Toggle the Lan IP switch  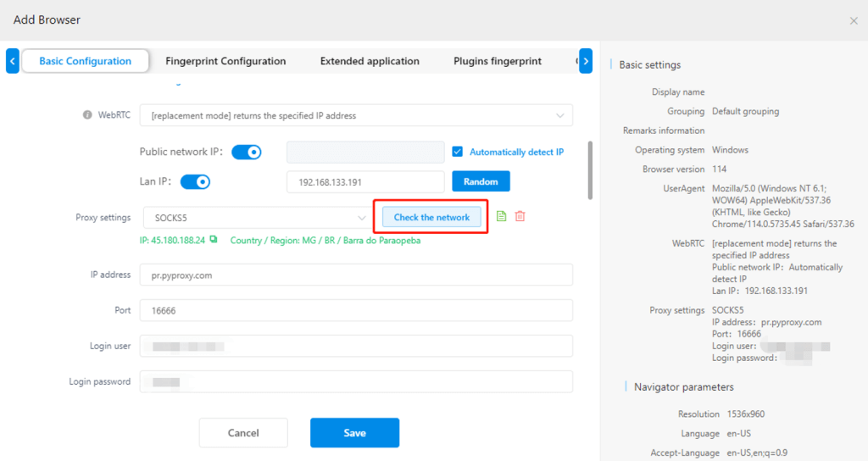(x=196, y=181)
